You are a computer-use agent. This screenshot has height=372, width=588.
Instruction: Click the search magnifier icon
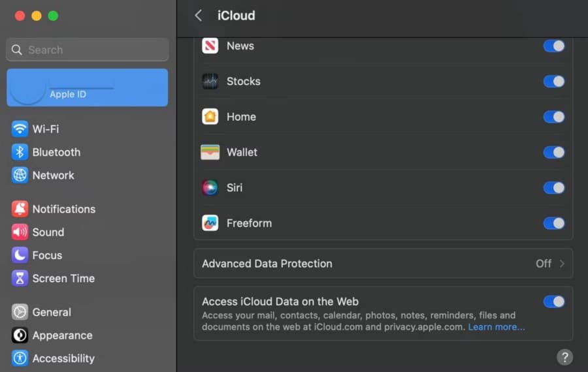[16, 50]
